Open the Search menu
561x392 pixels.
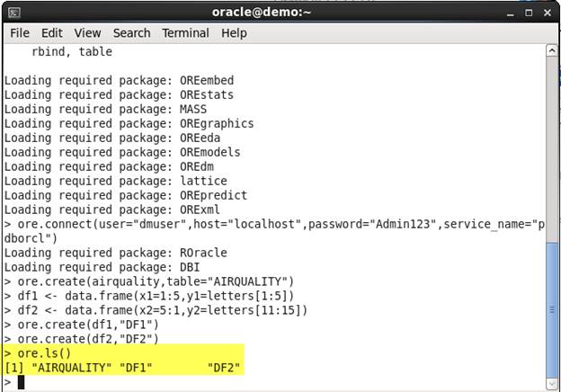pos(131,33)
